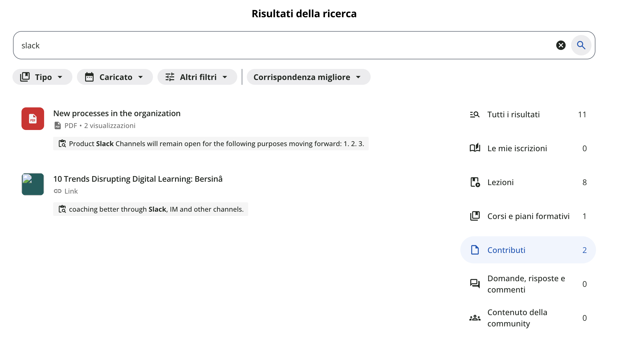Click the PDF icon of New processes document
The image size is (622, 364).
(x=33, y=119)
